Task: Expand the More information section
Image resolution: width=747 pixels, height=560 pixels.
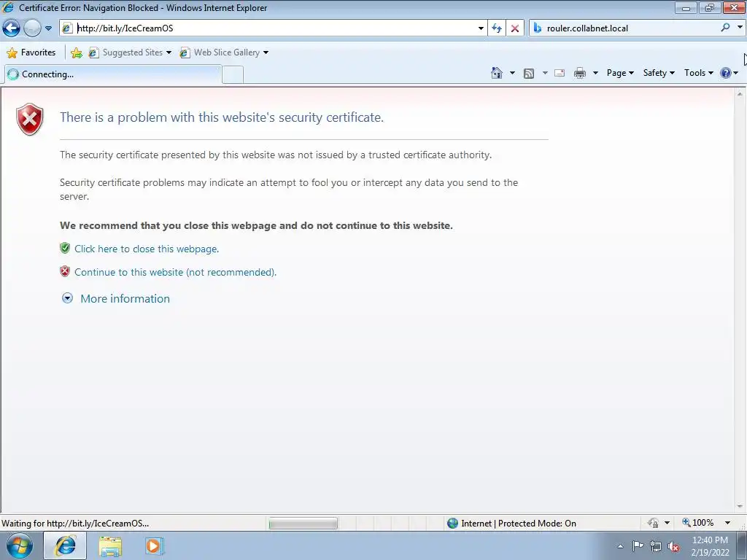Action: pos(125,298)
